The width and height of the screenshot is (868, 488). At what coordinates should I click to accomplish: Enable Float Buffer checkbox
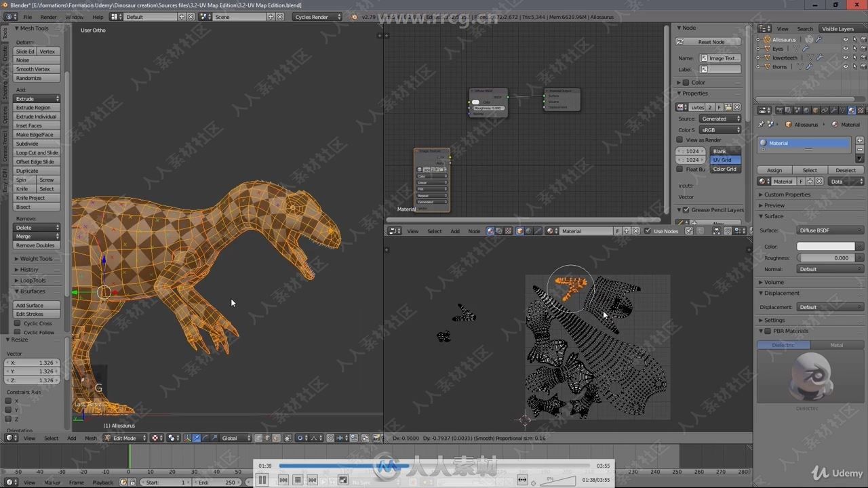coord(680,169)
